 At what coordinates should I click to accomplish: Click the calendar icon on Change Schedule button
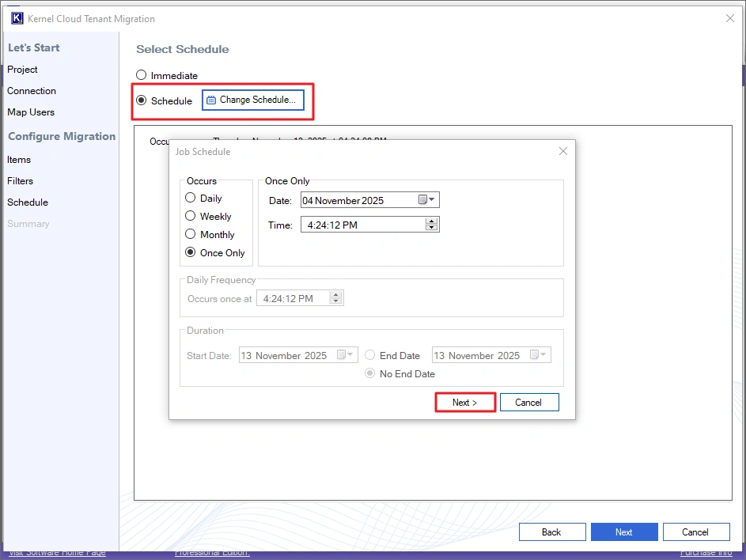pos(211,100)
